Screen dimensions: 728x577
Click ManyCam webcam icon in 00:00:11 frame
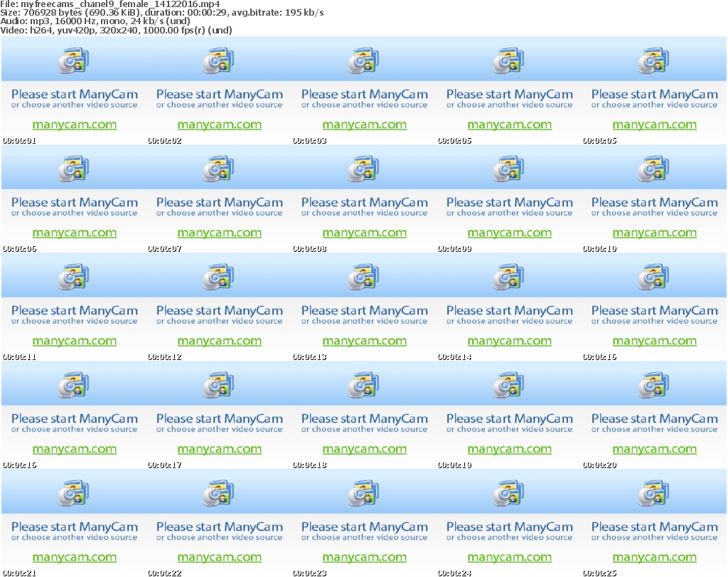(x=73, y=277)
